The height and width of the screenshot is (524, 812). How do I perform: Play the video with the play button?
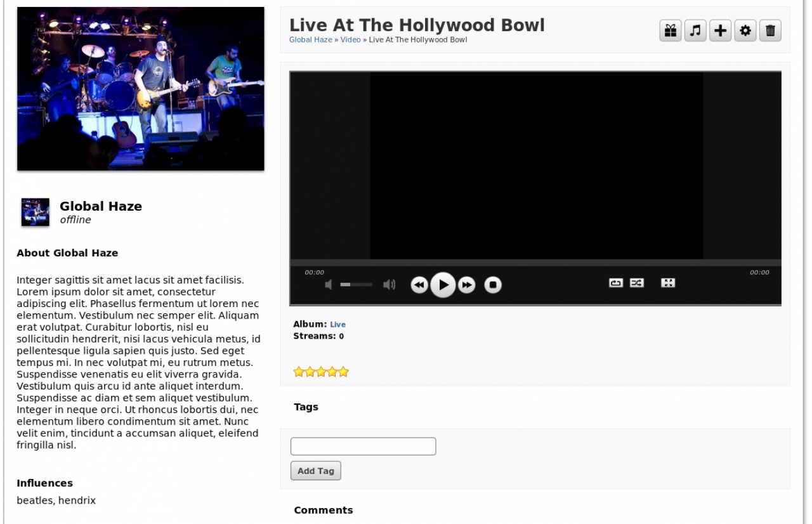pos(443,285)
